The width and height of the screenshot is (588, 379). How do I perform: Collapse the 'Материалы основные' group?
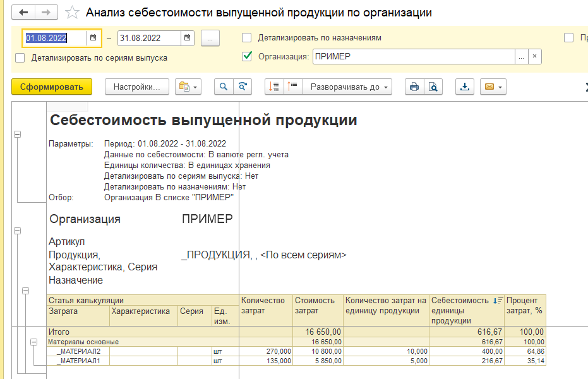point(34,342)
